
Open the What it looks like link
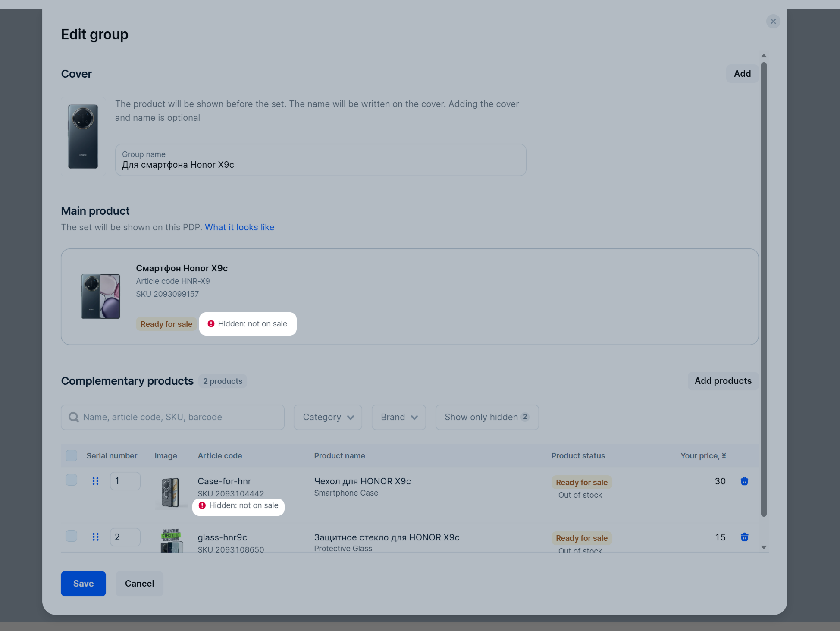[239, 227]
